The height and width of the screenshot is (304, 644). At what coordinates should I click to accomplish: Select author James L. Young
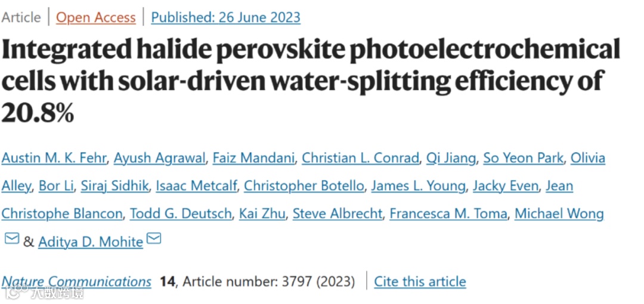418,186
